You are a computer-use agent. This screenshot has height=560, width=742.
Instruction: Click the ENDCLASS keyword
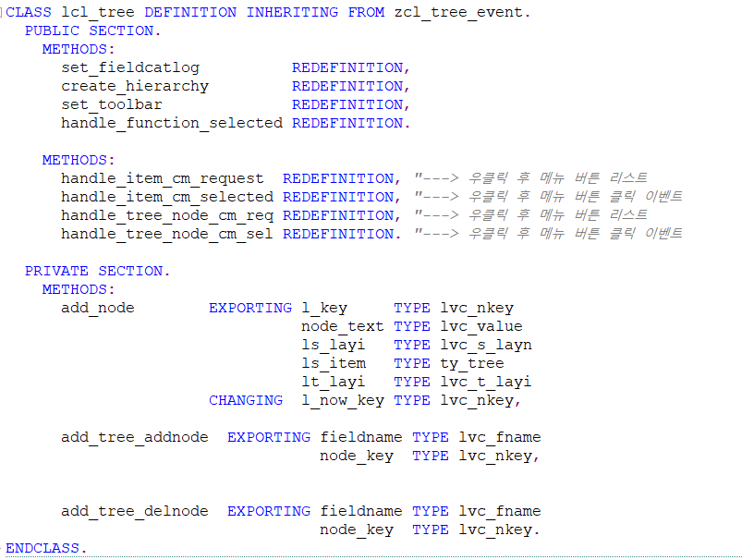click(43, 548)
